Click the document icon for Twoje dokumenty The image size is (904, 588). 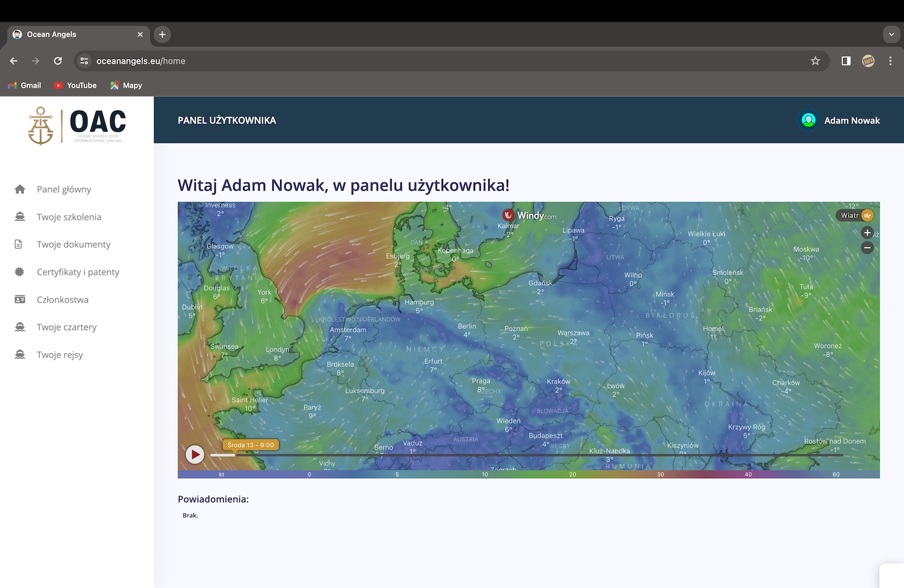(x=19, y=245)
